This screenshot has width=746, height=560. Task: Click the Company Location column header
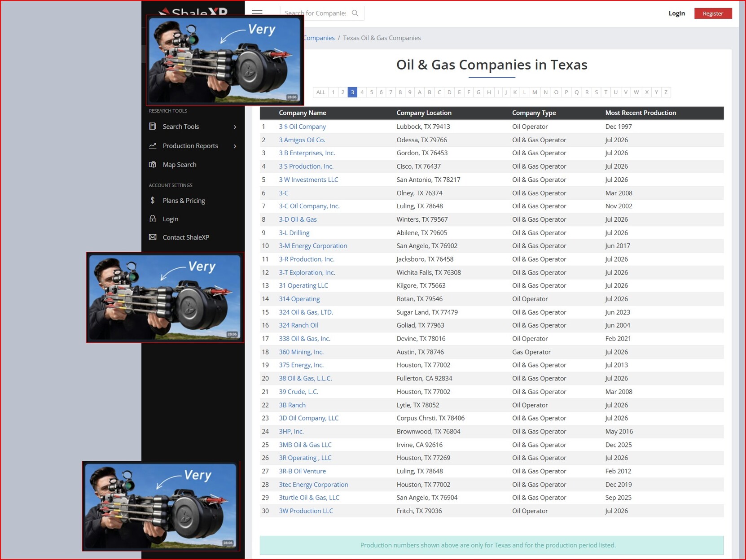click(424, 113)
